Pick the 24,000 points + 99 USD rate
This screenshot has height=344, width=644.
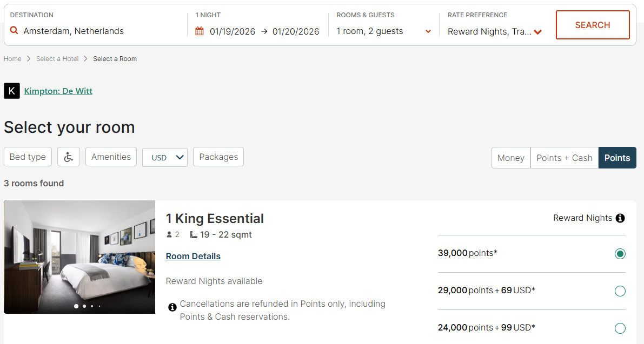click(620, 328)
